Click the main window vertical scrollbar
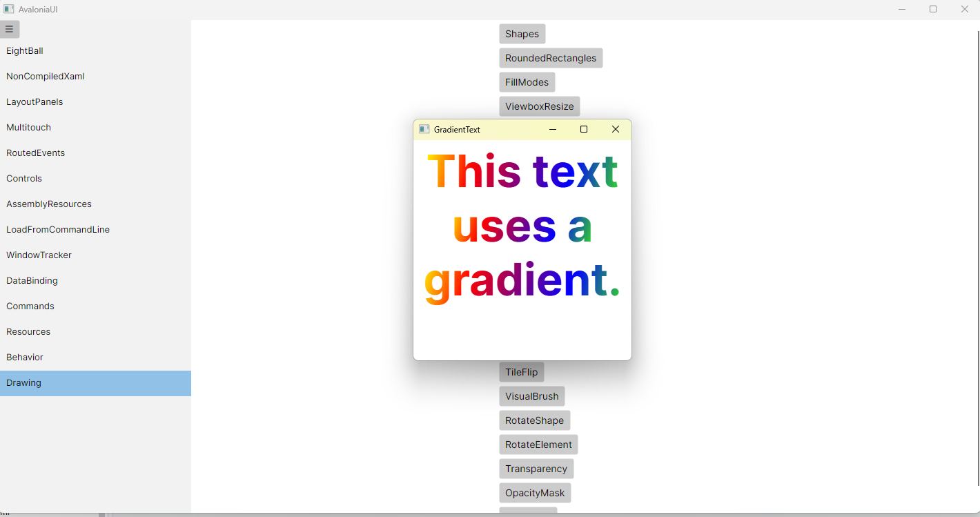This screenshot has width=980, height=517. pos(978,259)
